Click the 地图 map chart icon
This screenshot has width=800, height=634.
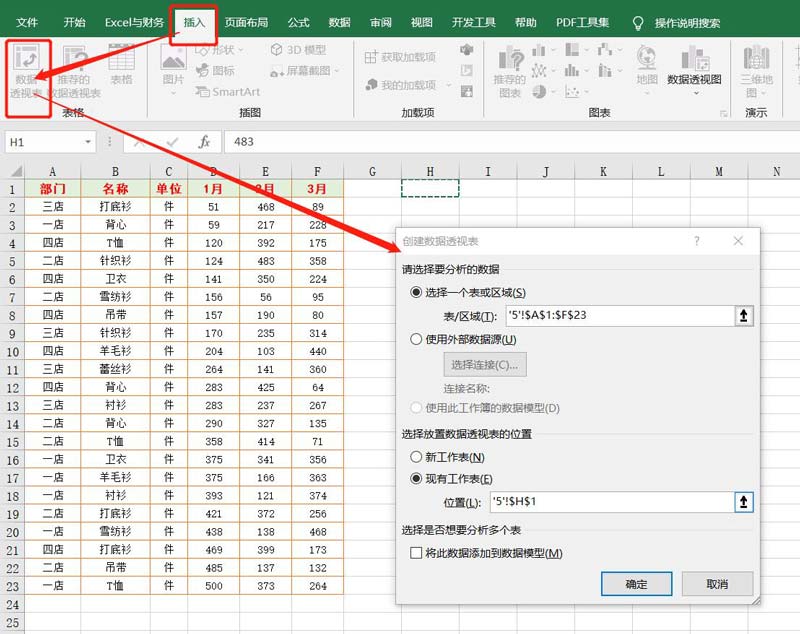pos(647,66)
